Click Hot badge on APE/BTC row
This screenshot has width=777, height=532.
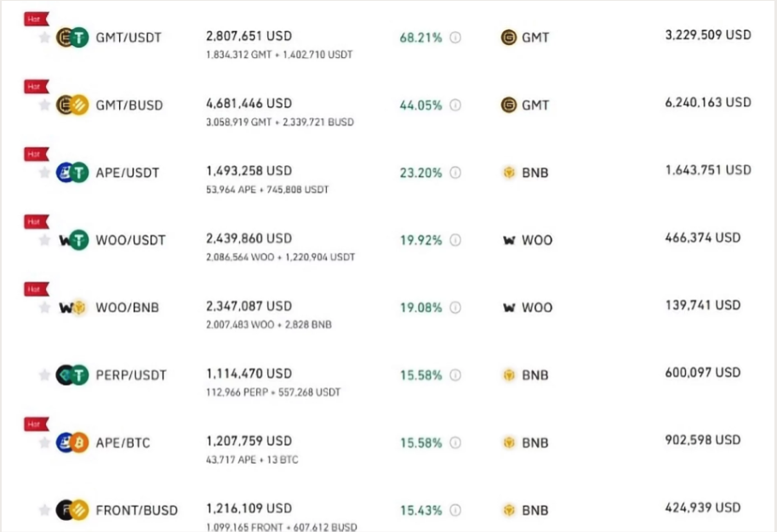pyautogui.click(x=37, y=425)
